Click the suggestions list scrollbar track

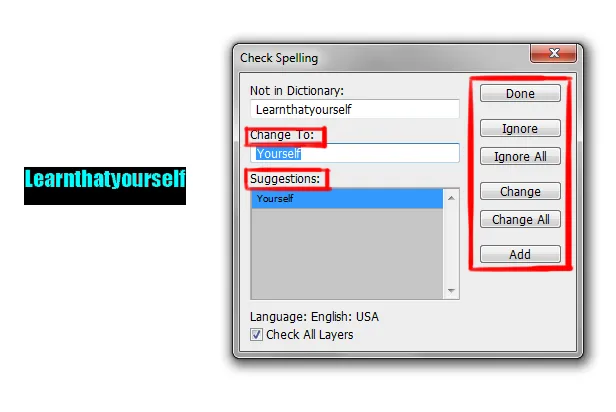click(x=452, y=245)
